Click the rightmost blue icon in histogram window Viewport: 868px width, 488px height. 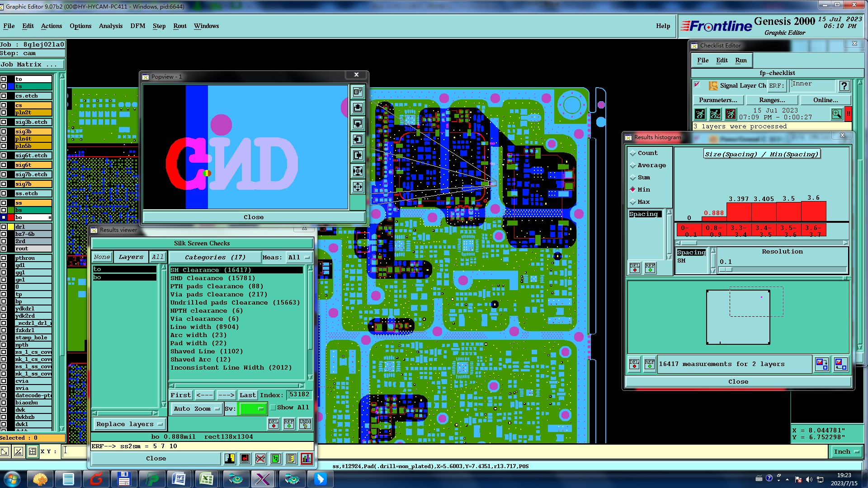click(840, 364)
